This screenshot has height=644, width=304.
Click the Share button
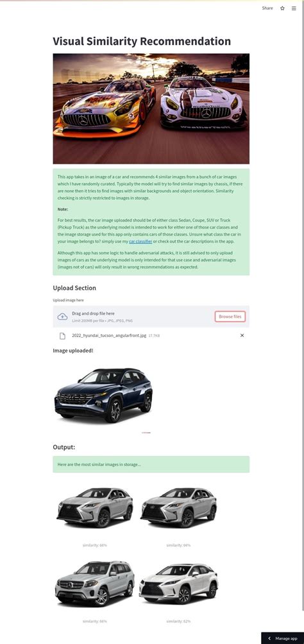point(267,8)
